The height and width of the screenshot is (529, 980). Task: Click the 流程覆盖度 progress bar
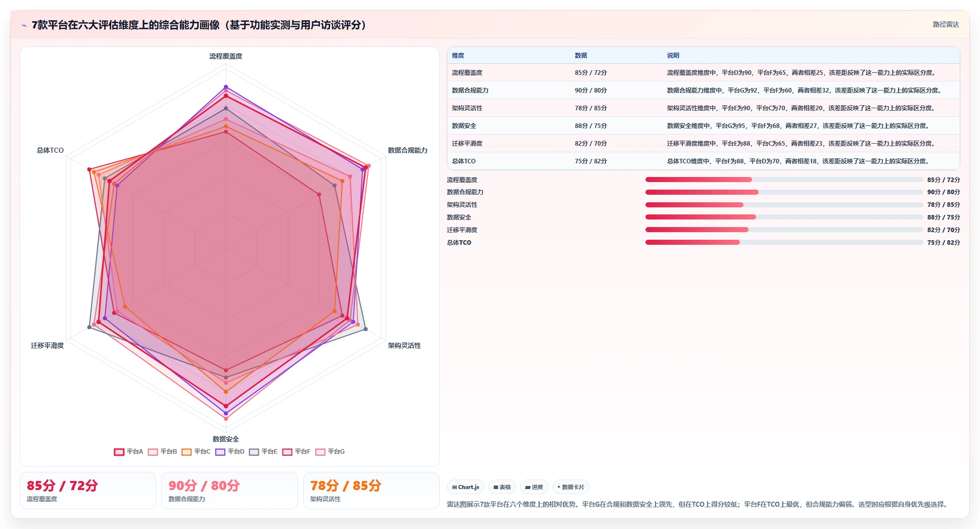[784, 180]
